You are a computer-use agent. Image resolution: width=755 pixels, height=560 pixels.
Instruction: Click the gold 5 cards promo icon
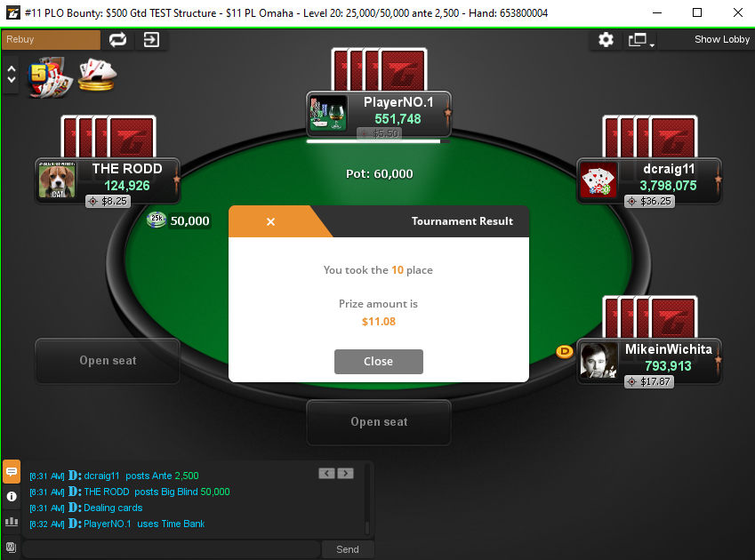pos(50,77)
